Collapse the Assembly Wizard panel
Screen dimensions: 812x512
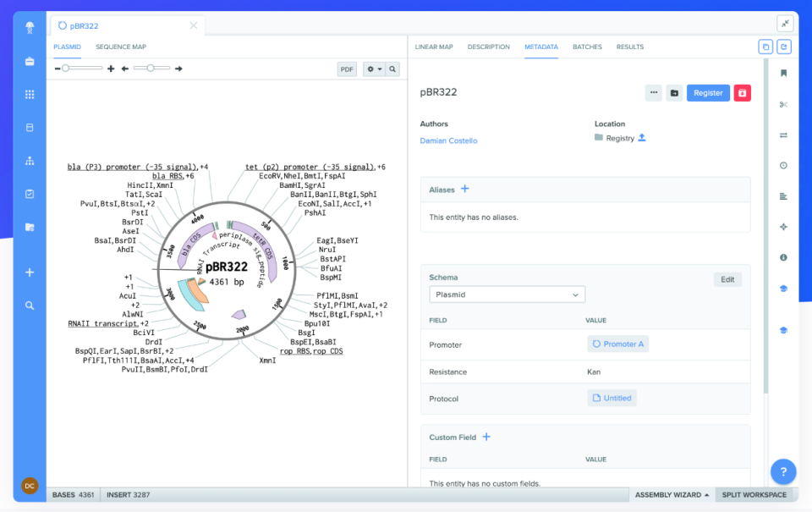[x=671, y=494]
